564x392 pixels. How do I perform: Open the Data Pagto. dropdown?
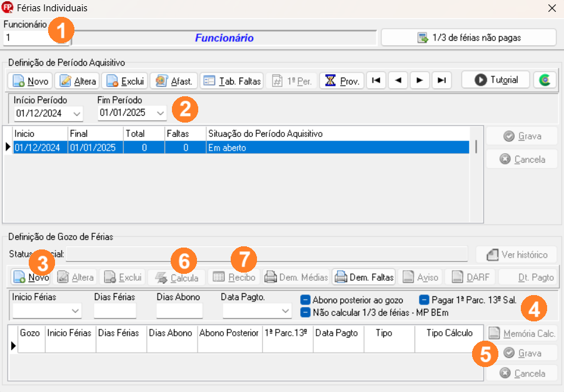coord(285,311)
